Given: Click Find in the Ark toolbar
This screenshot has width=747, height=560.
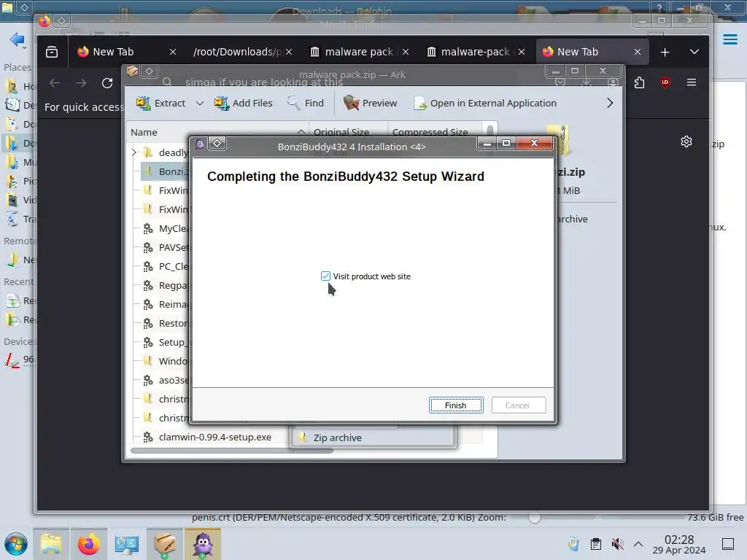Looking at the screenshot, I should coord(306,103).
